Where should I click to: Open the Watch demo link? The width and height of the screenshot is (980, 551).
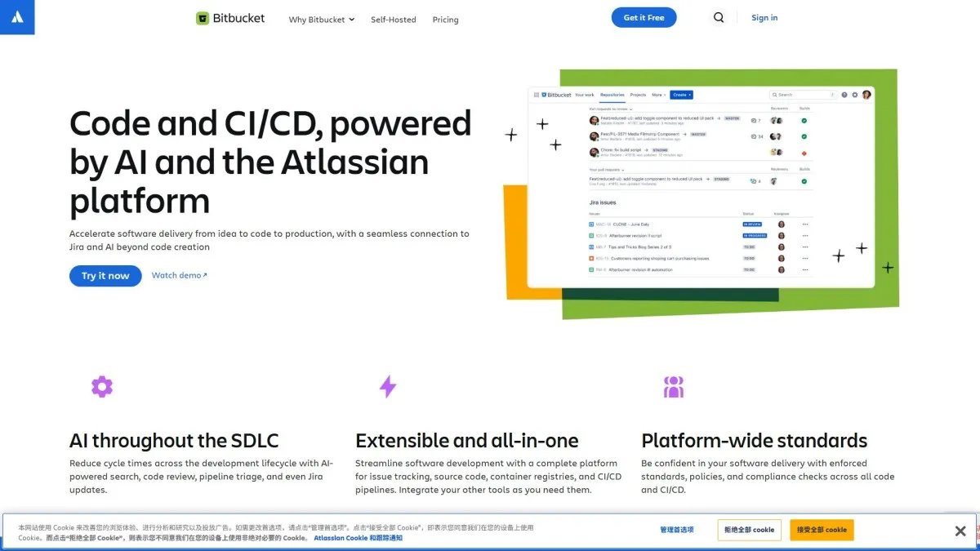[179, 275]
